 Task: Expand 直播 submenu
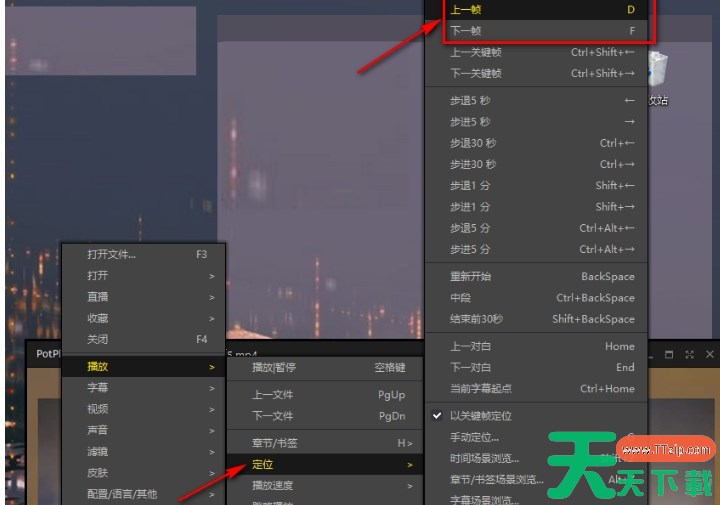pos(144,297)
